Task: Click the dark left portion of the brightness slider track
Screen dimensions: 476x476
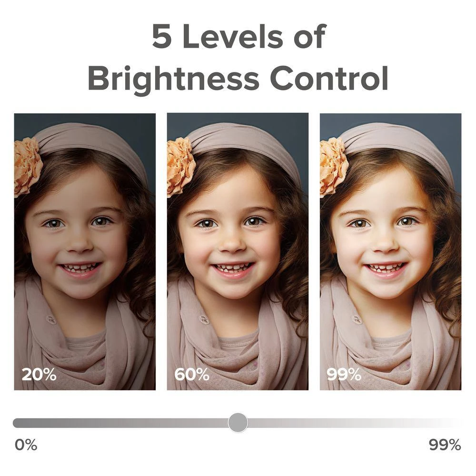Action: [x=119, y=423]
